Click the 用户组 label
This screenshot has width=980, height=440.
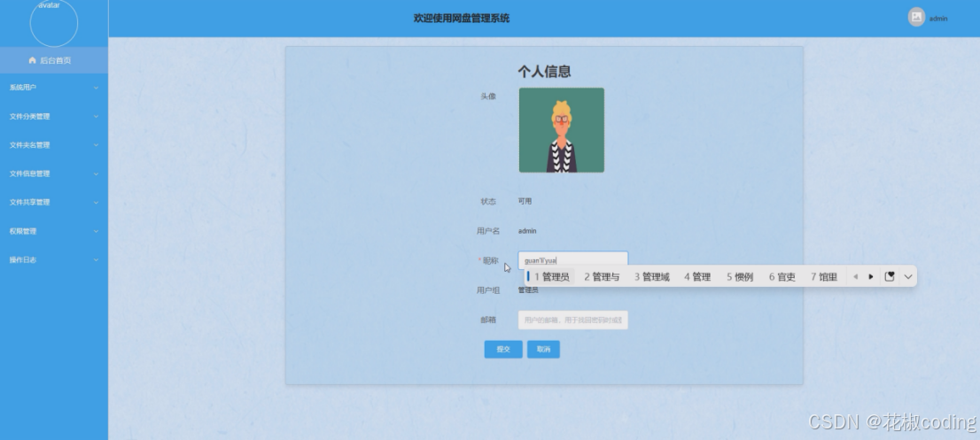[x=488, y=290]
